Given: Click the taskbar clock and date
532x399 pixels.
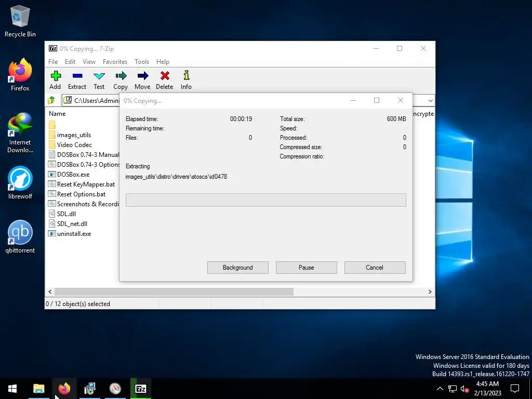Looking at the screenshot, I should point(487,389).
